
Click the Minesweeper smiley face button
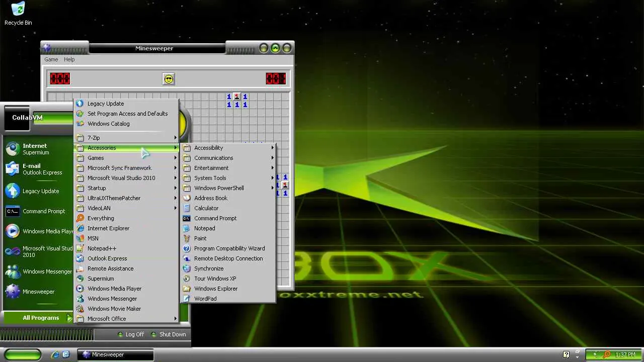pos(169,79)
